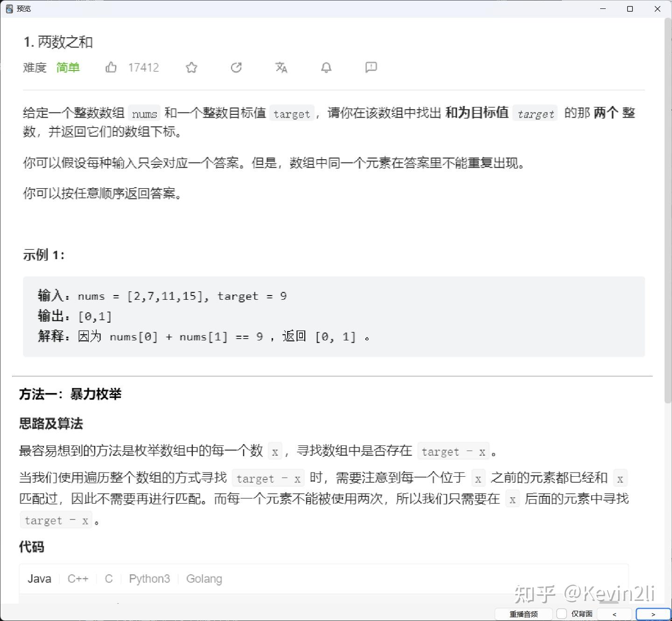Star the problem to favorite it
The width and height of the screenshot is (672, 621).
tap(191, 67)
